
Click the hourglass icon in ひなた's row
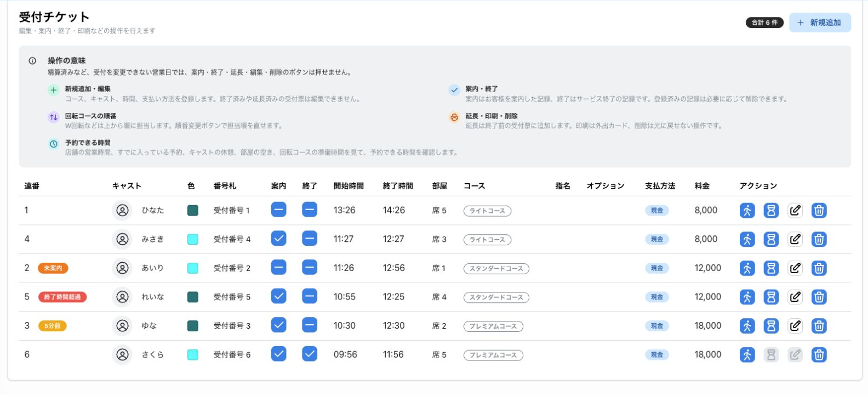771,210
